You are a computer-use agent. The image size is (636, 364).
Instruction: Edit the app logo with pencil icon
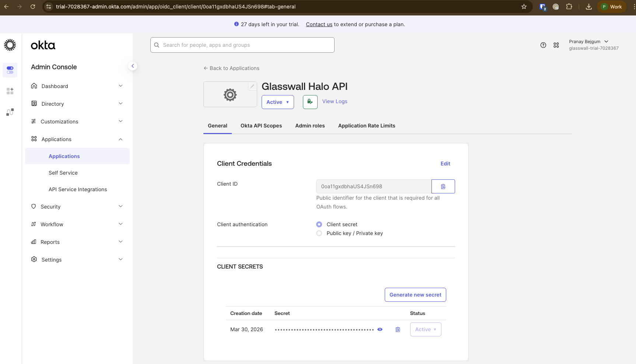[x=252, y=86]
